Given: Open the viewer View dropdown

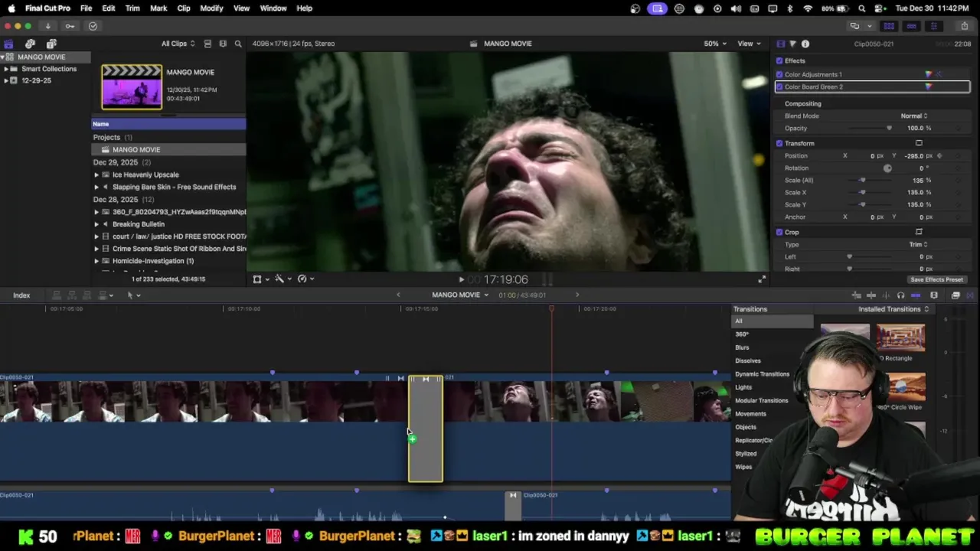Looking at the screenshot, I should 749,44.
